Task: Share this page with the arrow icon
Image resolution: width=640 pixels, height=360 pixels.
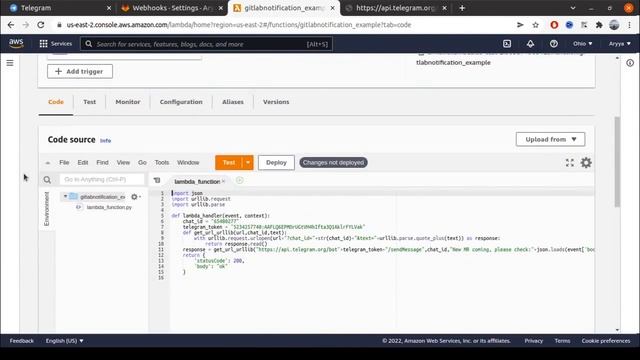Action: click(520, 25)
